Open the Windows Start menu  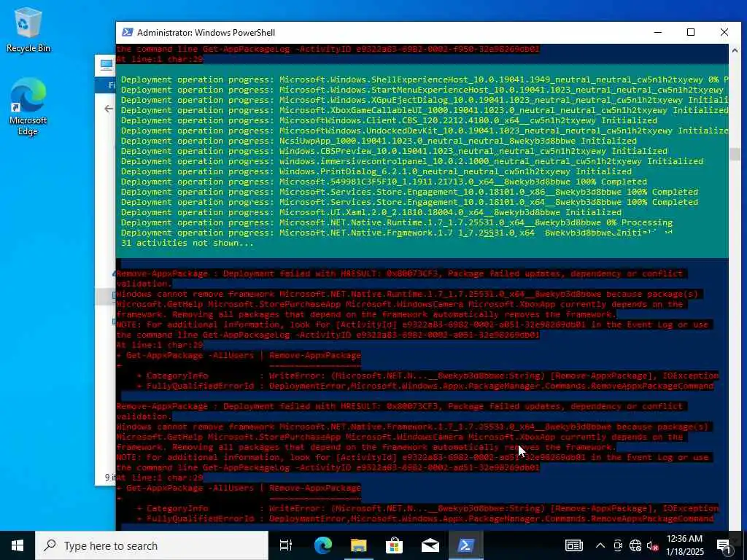(x=18, y=545)
